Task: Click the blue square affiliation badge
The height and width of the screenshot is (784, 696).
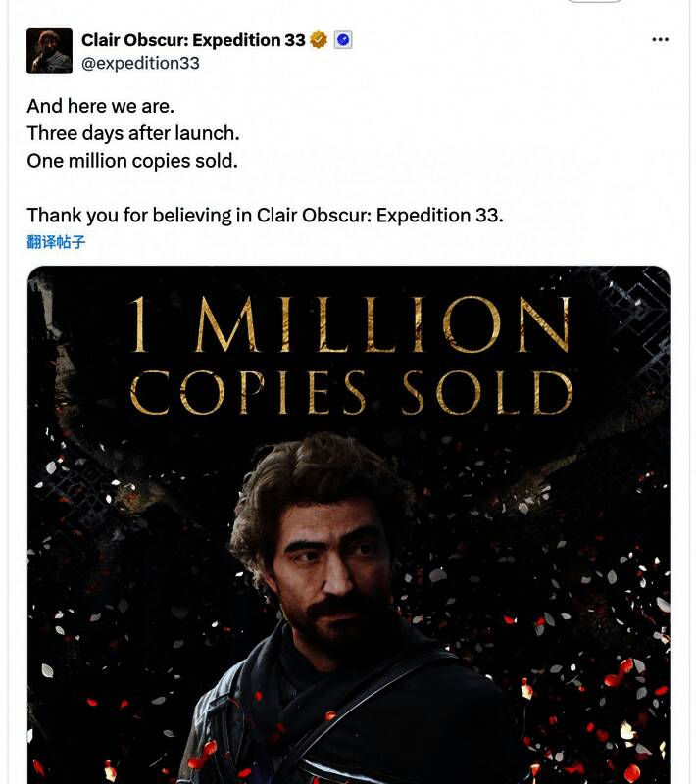Action: pyautogui.click(x=343, y=40)
